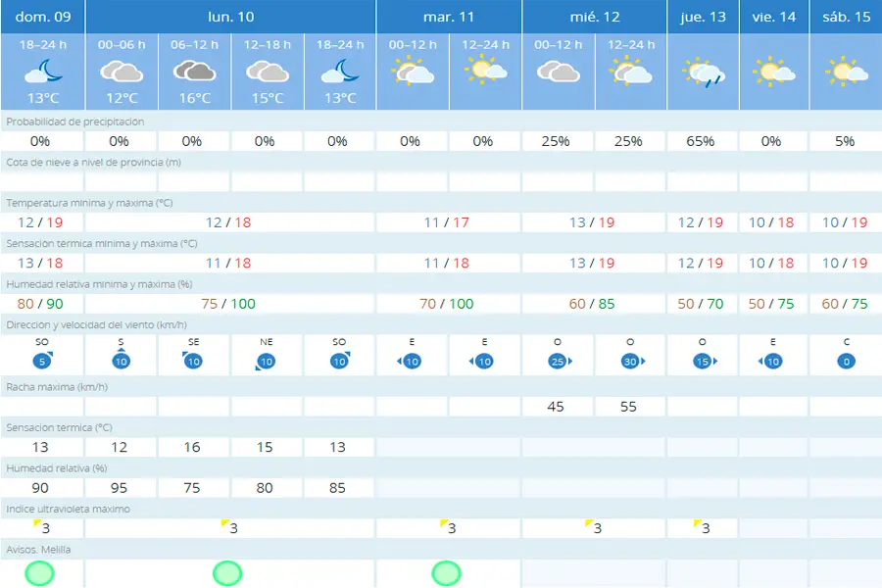
Task: Click the cloudy icon for lun. 10 12–18 h
Action: 268,72
